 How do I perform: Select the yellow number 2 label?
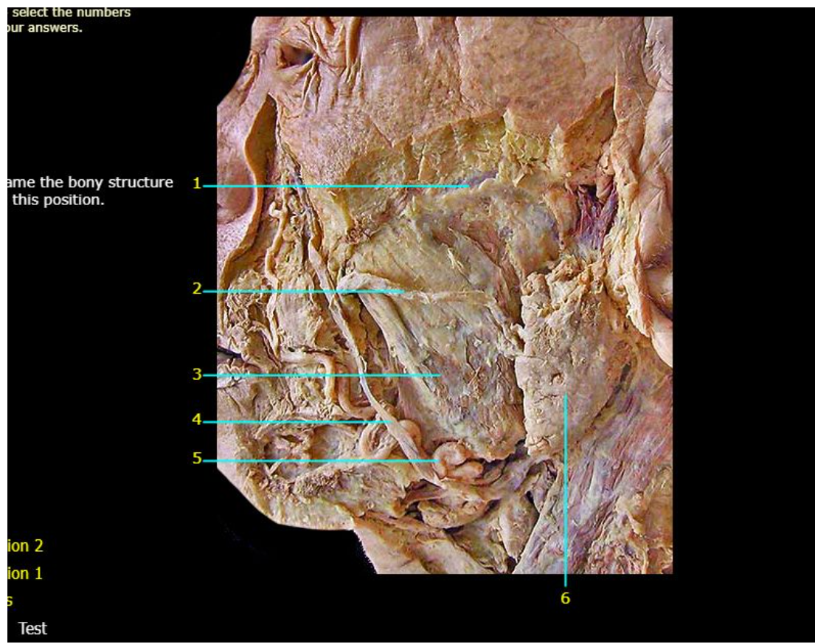[x=196, y=288]
